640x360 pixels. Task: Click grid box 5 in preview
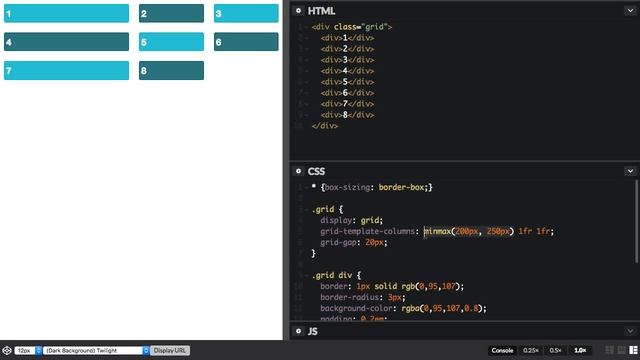tap(171, 42)
